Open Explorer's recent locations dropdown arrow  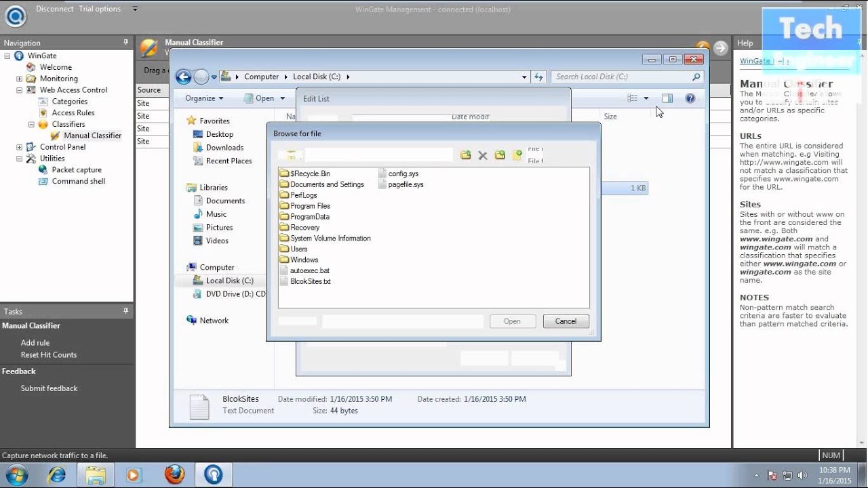coord(214,77)
